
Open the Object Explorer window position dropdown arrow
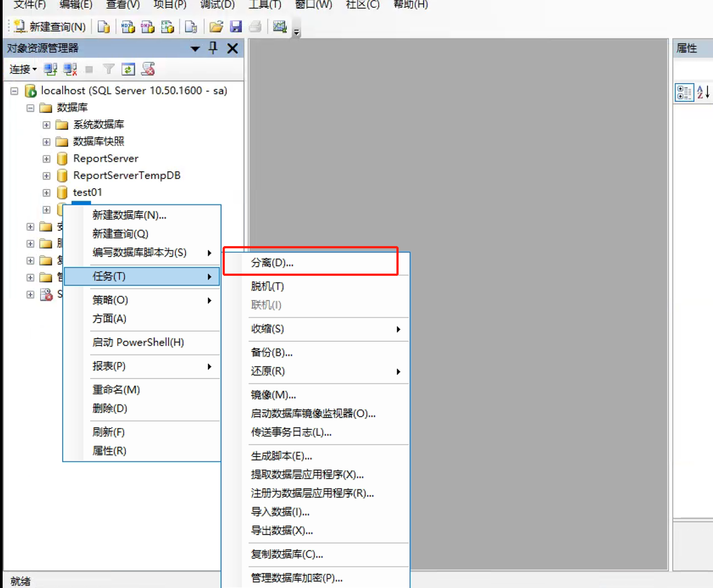195,48
